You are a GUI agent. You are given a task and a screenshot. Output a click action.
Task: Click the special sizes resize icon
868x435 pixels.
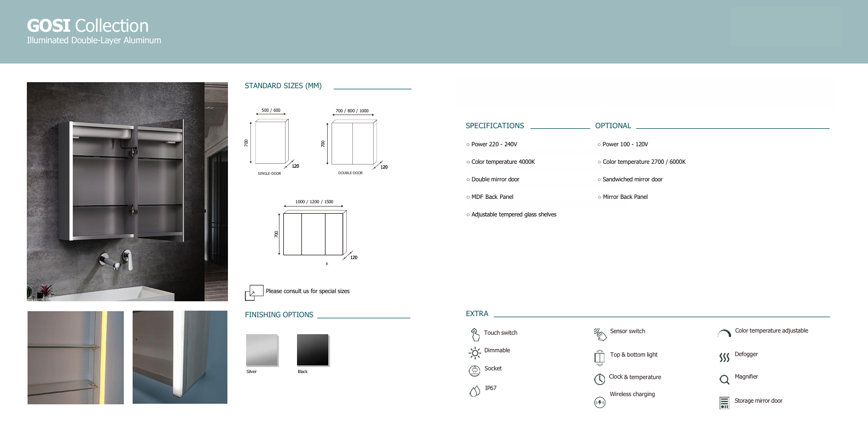[x=254, y=293]
